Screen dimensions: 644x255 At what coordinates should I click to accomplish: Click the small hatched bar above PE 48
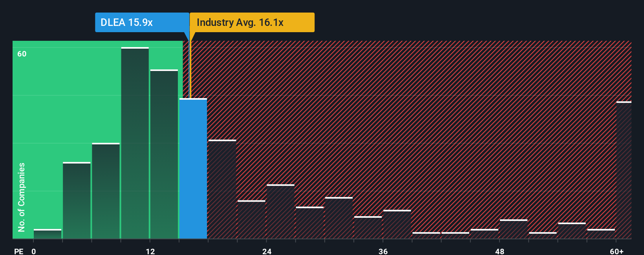pos(514,229)
